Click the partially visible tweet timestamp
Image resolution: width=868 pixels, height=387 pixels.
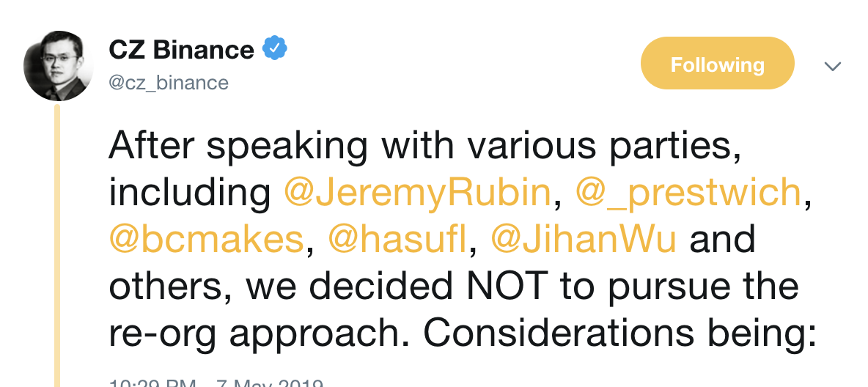216,383
